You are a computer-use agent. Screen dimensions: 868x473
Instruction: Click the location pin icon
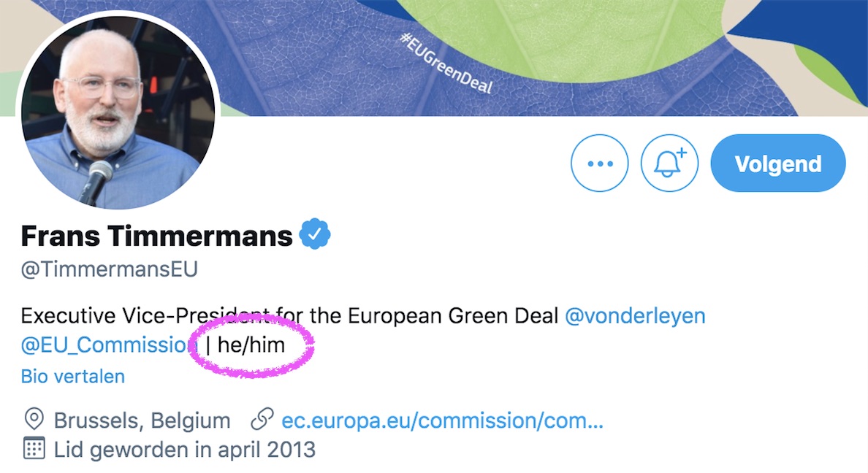[34, 420]
